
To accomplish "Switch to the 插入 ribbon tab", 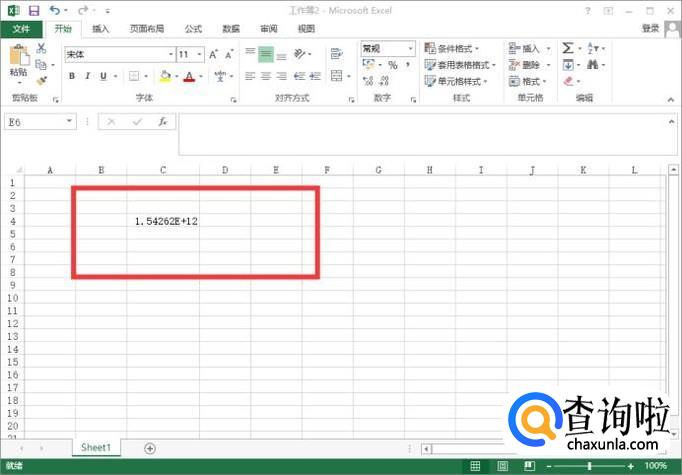I will click(100, 29).
